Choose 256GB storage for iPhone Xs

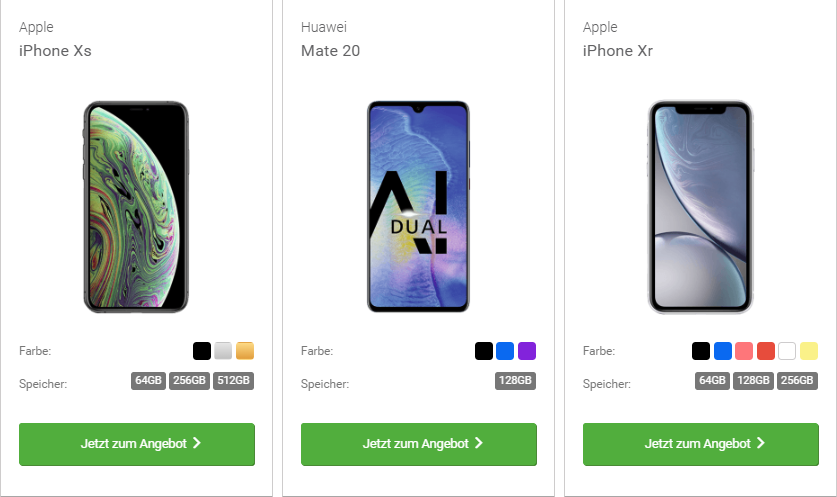189,381
